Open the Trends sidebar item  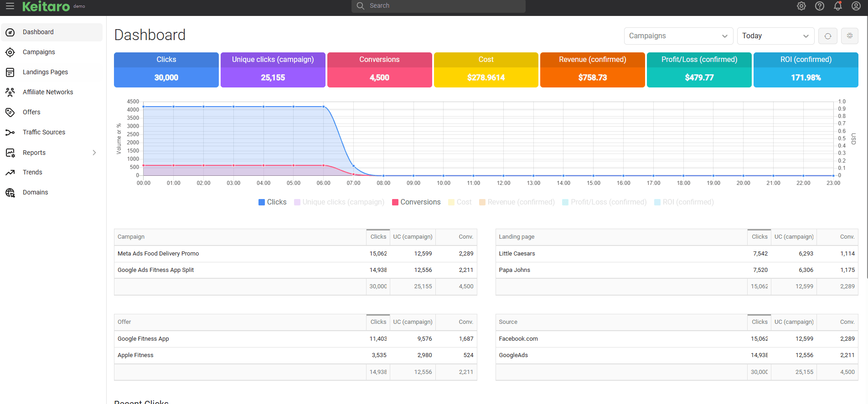pos(32,172)
